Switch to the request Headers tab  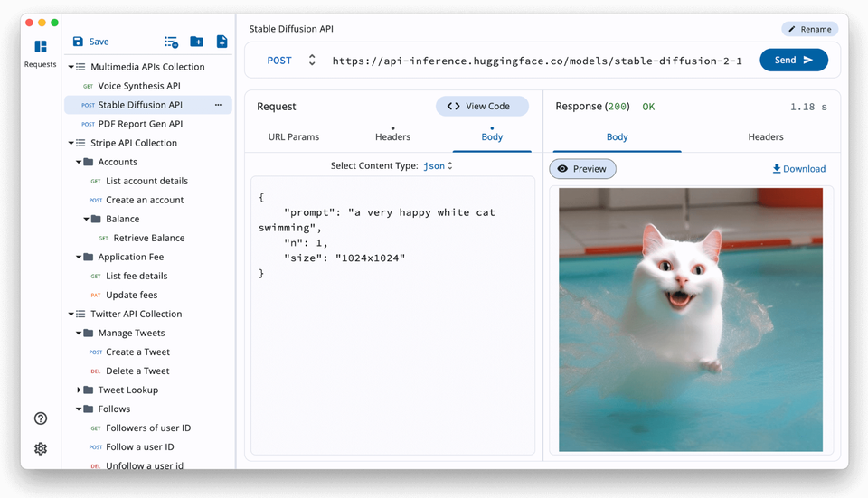(x=392, y=136)
